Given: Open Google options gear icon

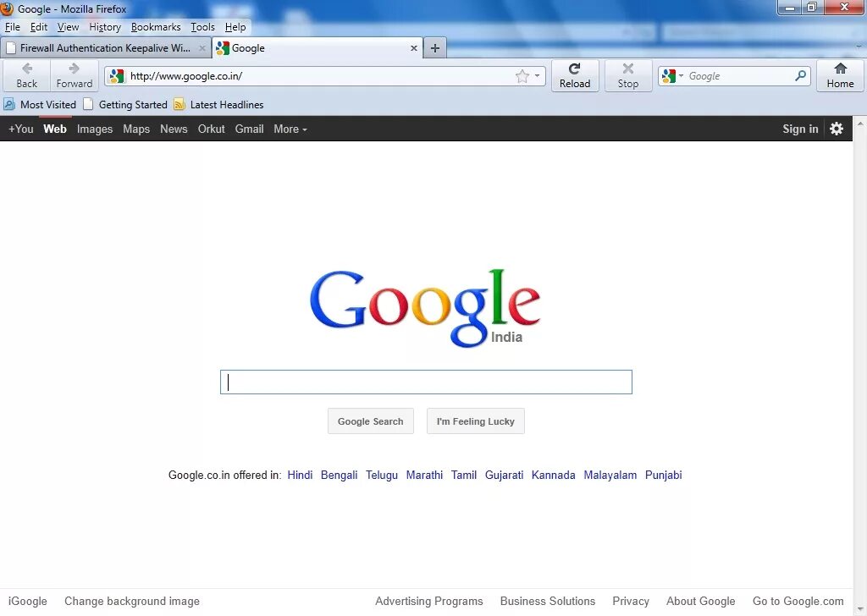Looking at the screenshot, I should tap(836, 129).
